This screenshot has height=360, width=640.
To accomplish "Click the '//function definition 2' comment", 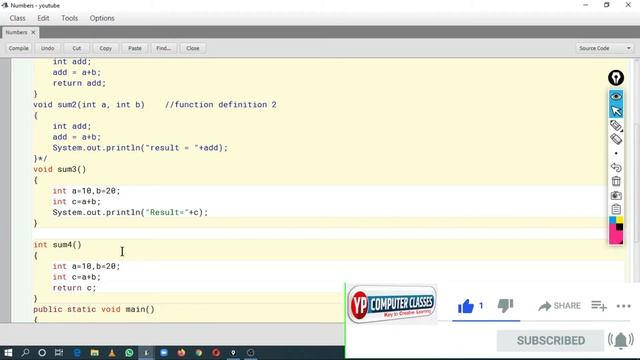I will tap(221, 105).
